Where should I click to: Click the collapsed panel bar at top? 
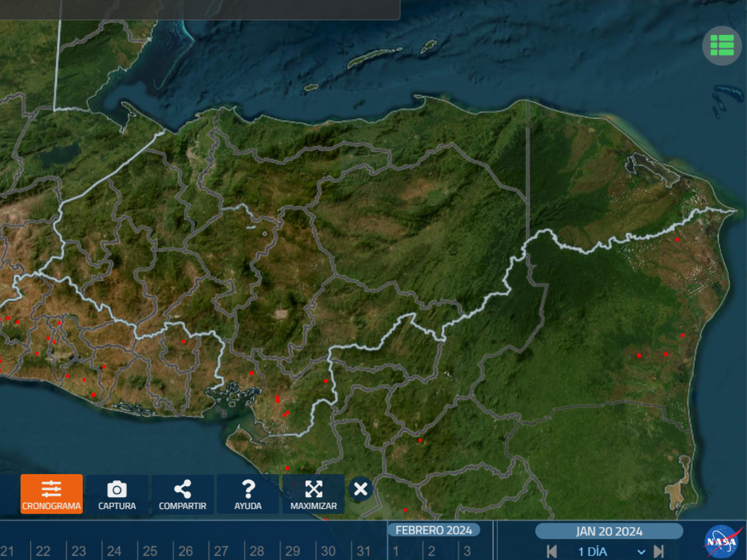[x=199, y=9]
